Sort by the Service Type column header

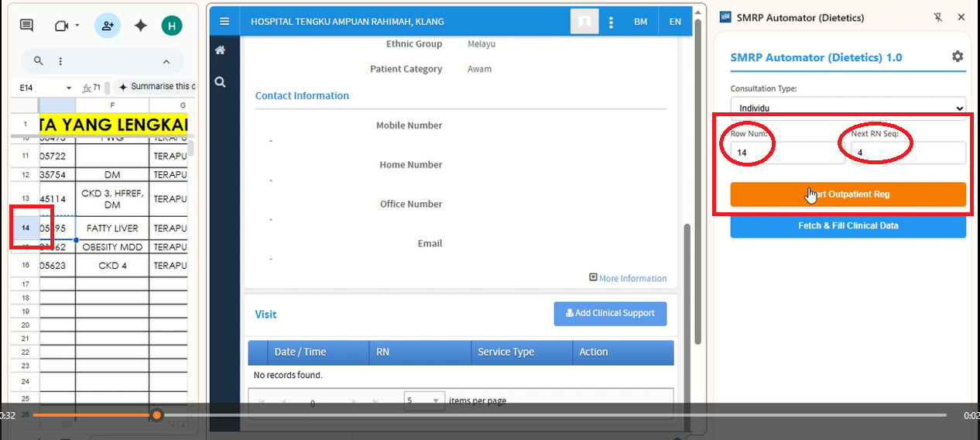point(522,352)
